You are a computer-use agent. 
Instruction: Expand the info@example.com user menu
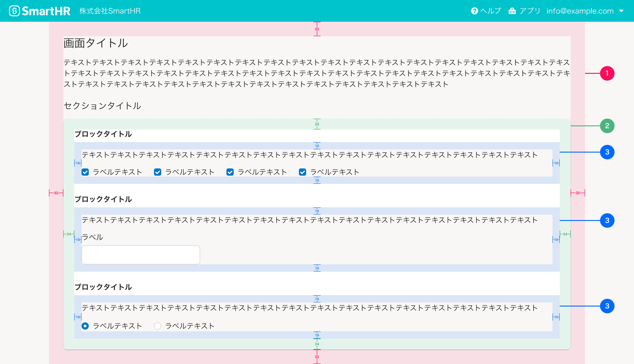click(580, 11)
